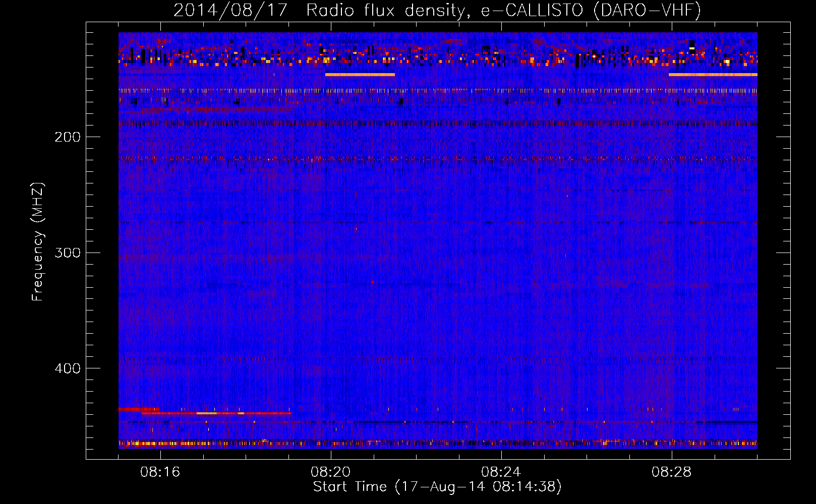
Task: Click the 08:16 time tick label
Action: click(160, 472)
